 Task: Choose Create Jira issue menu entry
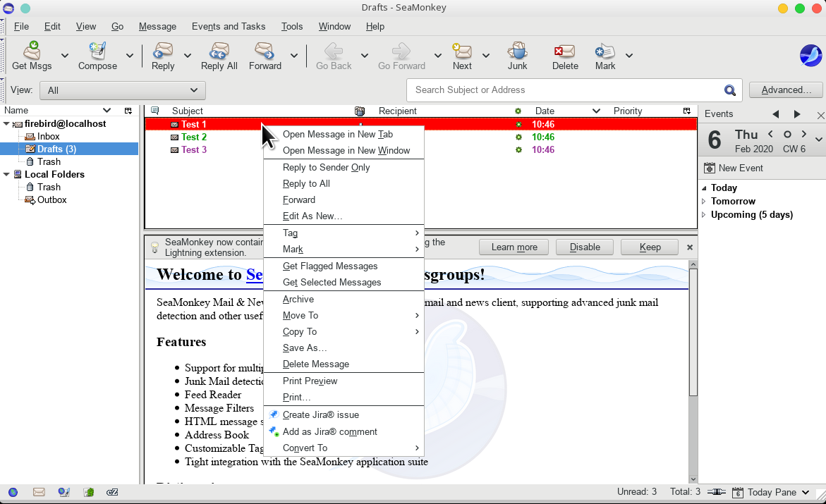[321, 415]
